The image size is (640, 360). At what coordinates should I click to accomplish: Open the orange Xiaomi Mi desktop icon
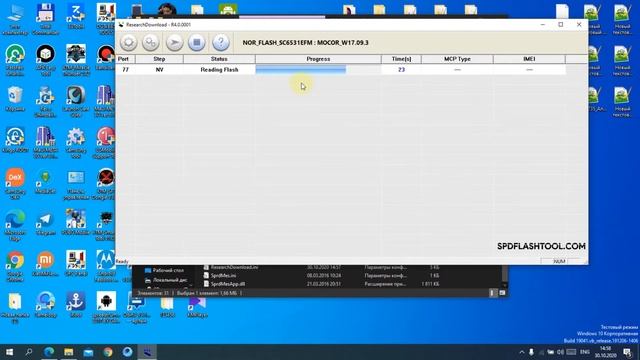coord(45,264)
